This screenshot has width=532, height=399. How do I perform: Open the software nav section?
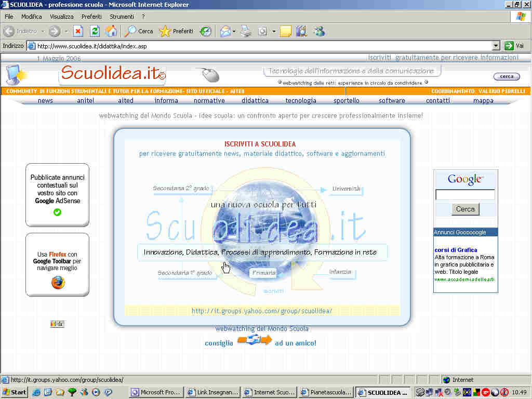[392, 101]
